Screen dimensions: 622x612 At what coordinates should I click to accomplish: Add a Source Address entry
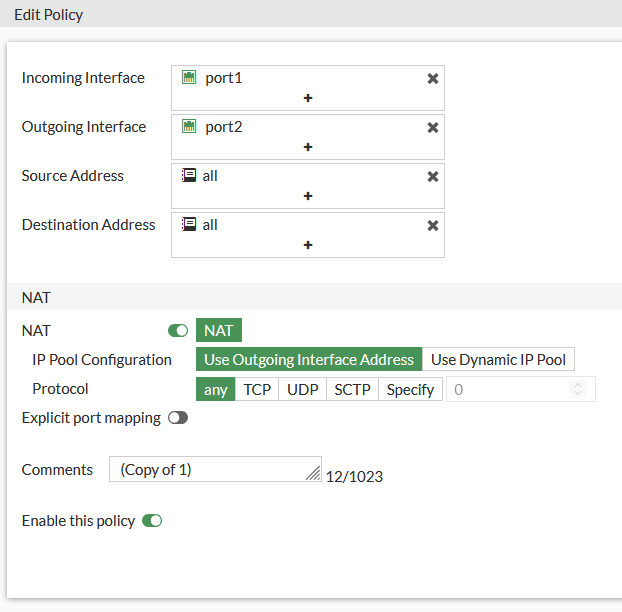[308, 196]
